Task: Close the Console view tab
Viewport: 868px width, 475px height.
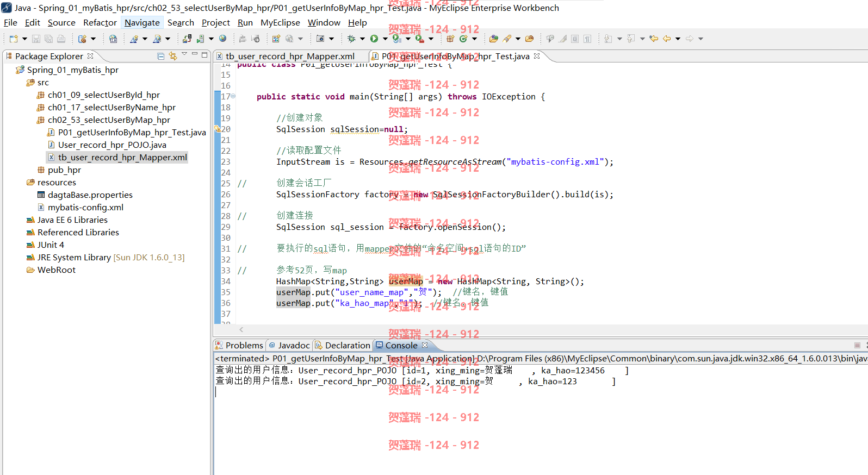Action: pos(425,345)
